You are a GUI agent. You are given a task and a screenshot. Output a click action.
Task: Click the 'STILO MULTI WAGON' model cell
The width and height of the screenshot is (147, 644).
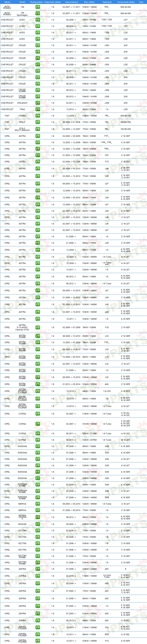(x=22, y=129)
